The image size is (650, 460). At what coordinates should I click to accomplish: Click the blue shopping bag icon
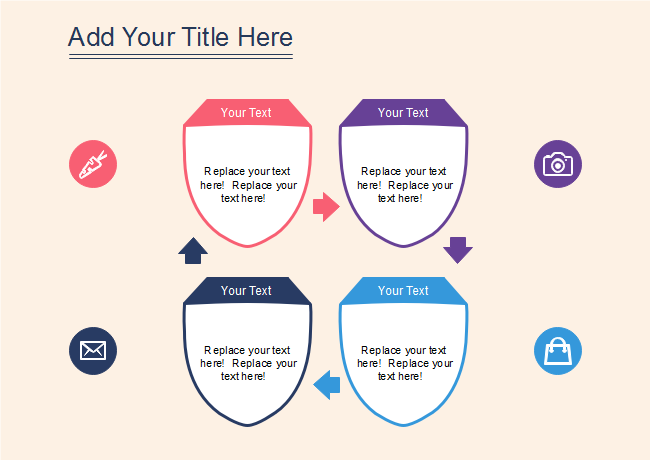(x=558, y=350)
